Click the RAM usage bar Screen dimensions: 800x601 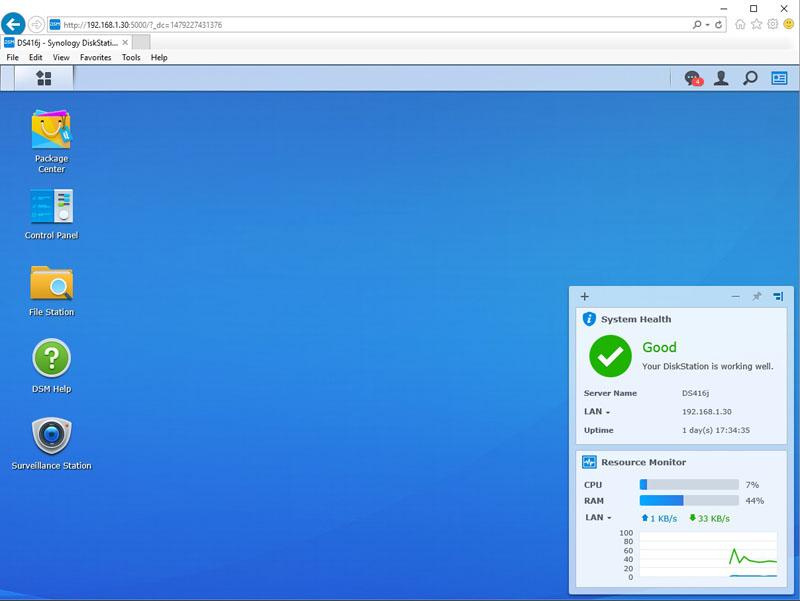coord(689,500)
